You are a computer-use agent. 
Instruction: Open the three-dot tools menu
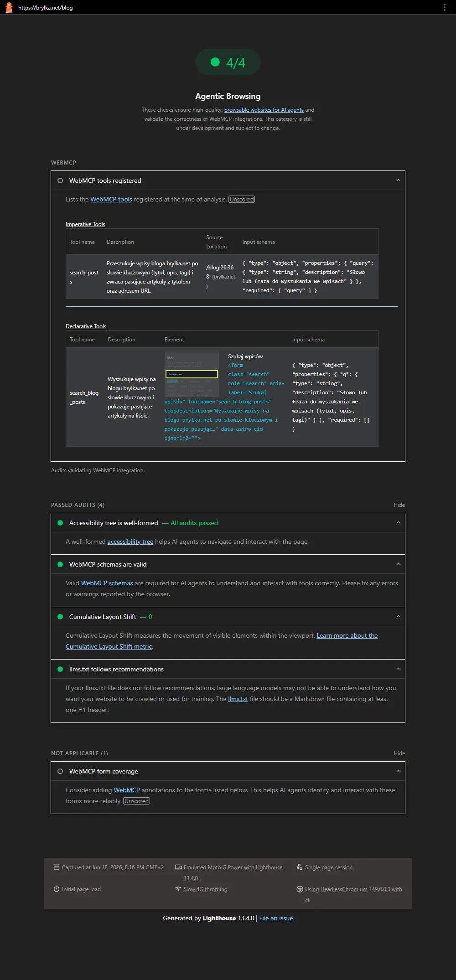point(444,7)
